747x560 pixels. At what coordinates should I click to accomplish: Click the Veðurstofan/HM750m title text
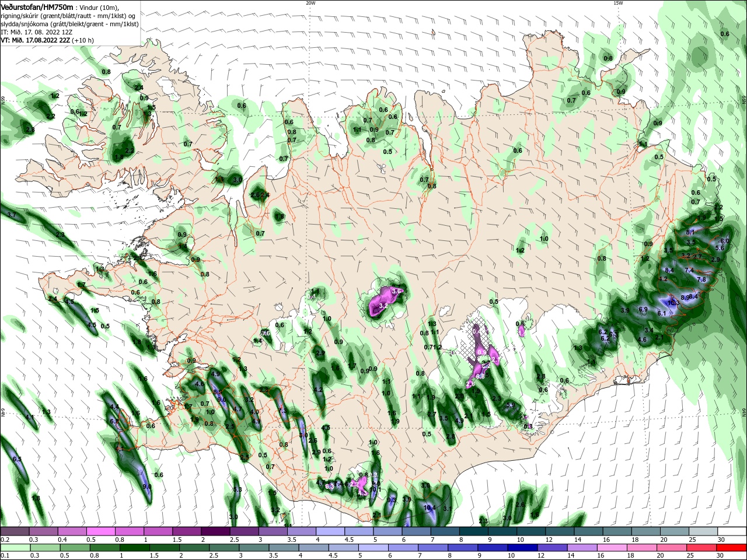[x=37, y=7]
